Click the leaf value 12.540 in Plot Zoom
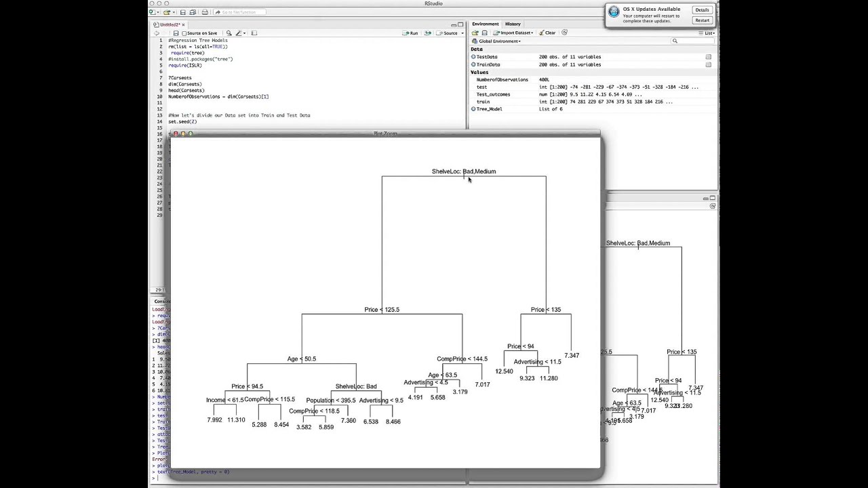 coord(504,371)
